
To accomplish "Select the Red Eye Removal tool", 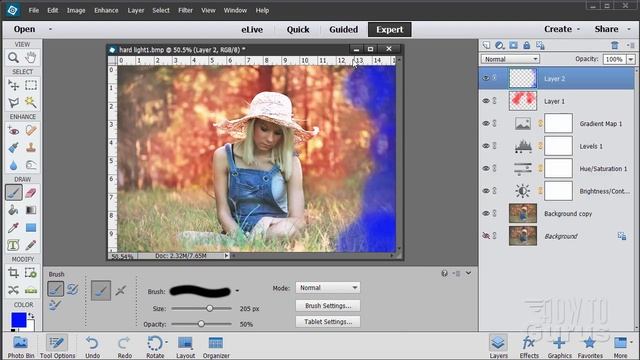I will (x=13, y=131).
